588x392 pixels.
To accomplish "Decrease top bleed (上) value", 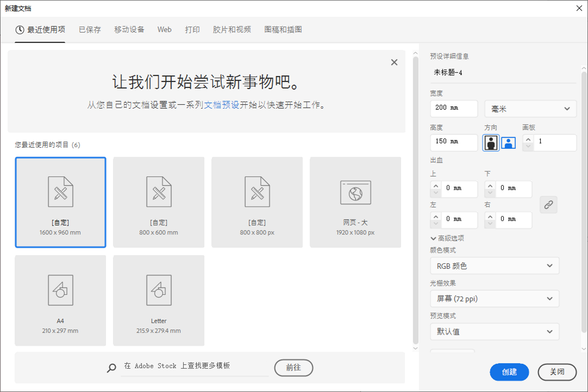I will tap(436, 193).
